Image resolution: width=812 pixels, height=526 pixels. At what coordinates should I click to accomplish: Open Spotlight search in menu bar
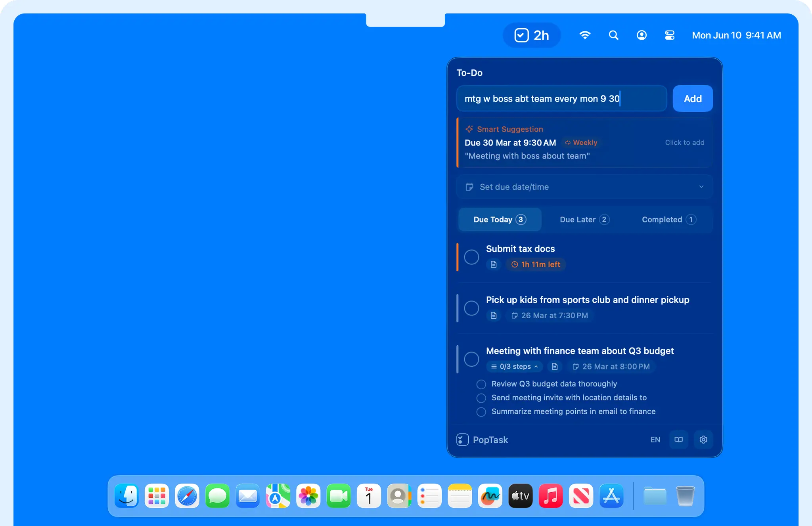(x=613, y=35)
